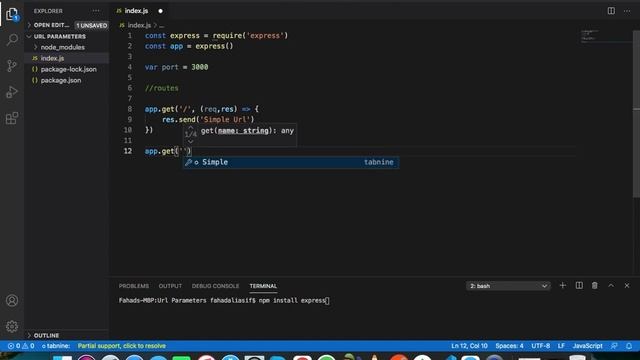Expand the Outline section
The height and width of the screenshot is (360, 640).
click(46, 336)
